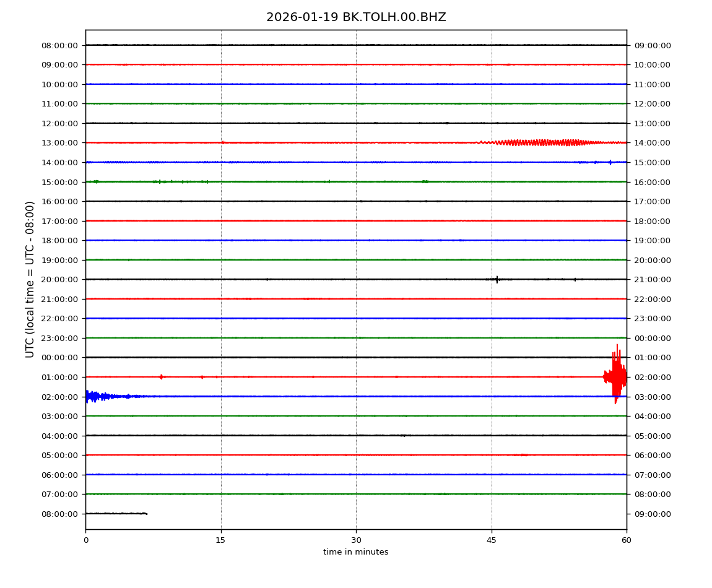712x588 pixels.
Task: Click the left-axis 11:00:00 time label
Action: click(60, 104)
